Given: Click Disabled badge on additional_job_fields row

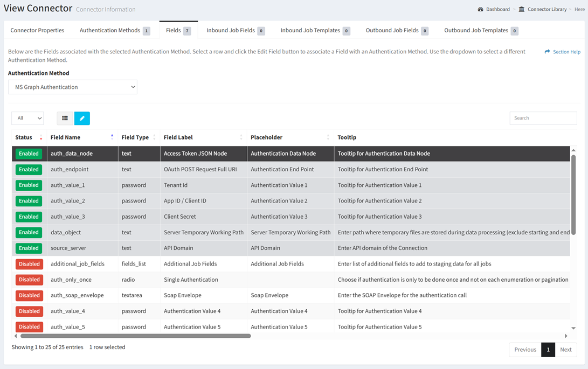Looking at the screenshot, I should 29,264.
